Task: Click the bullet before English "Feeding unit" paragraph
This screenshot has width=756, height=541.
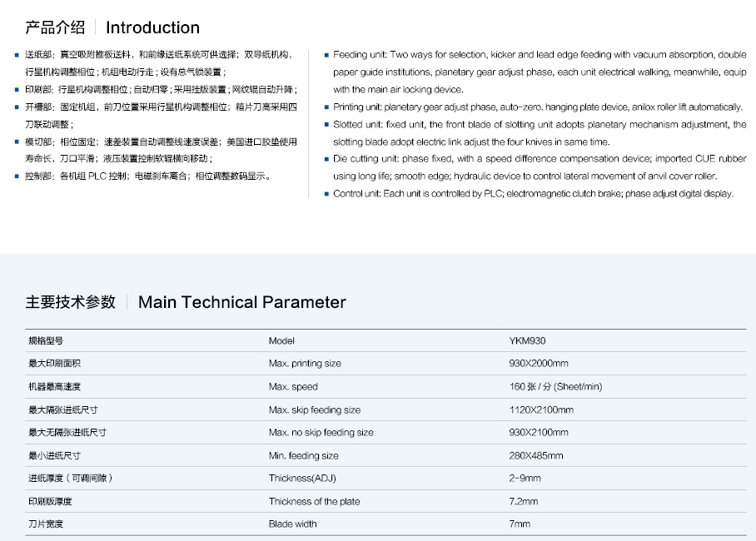Action: point(326,55)
